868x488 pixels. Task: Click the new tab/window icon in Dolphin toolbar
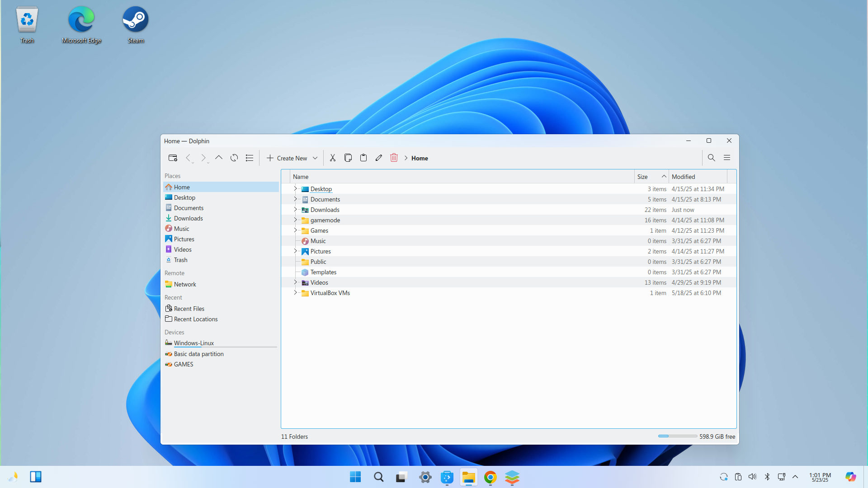click(x=173, y=158)
